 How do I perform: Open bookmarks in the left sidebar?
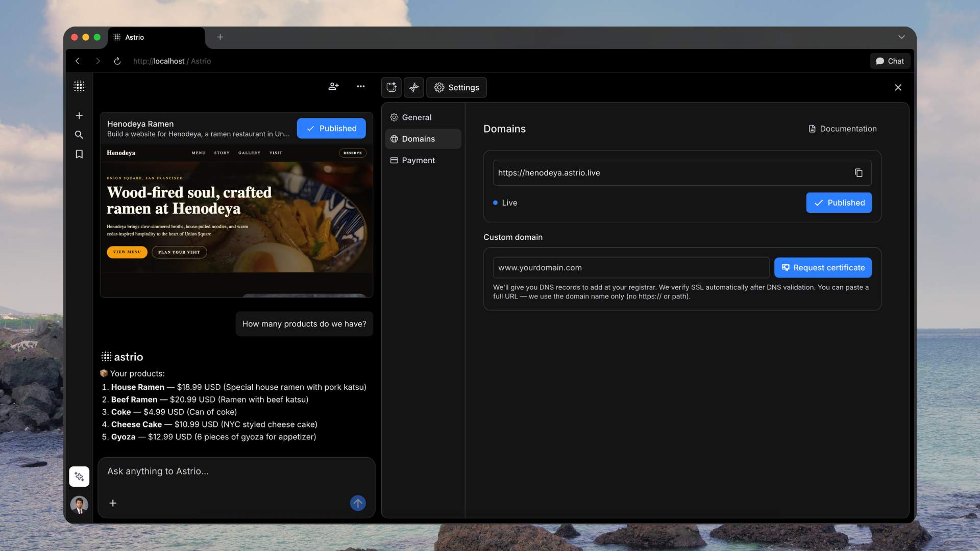(79, 154)
